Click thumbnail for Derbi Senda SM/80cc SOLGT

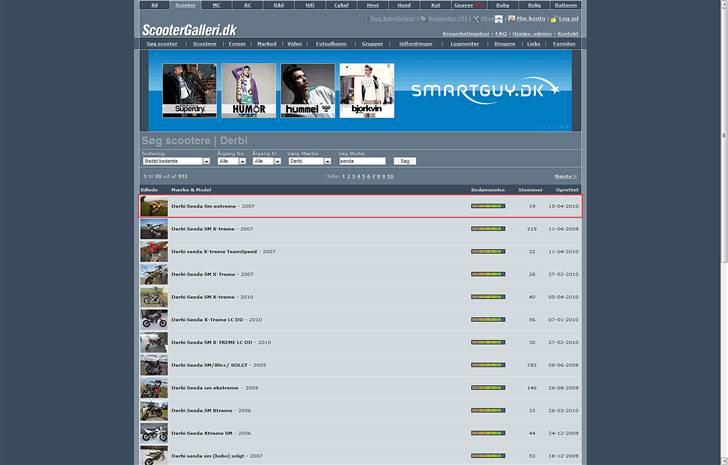tap(153, 365)
